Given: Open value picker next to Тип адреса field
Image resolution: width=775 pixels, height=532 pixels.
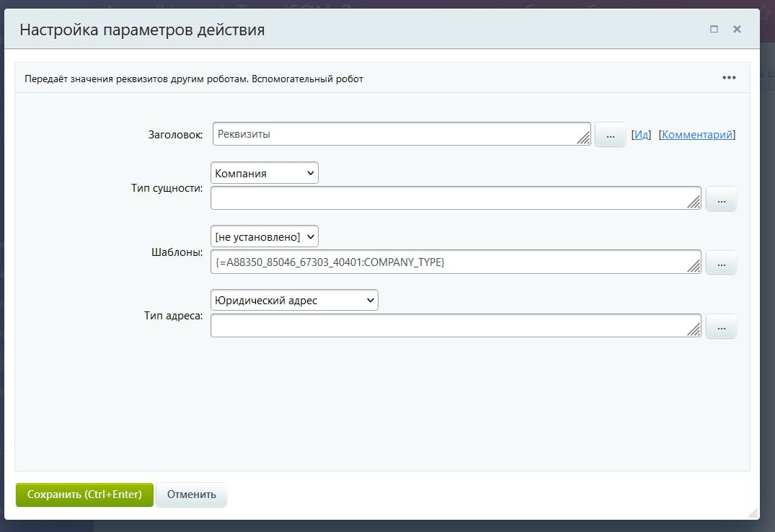Looking at the screenshot, I should coord(721,327).
